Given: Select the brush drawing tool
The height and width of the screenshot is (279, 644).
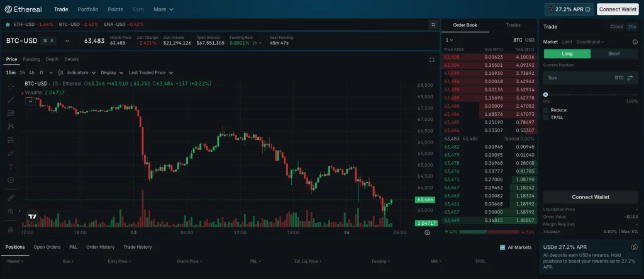Looking at the screenshot, I should click(x=11, y=154).
